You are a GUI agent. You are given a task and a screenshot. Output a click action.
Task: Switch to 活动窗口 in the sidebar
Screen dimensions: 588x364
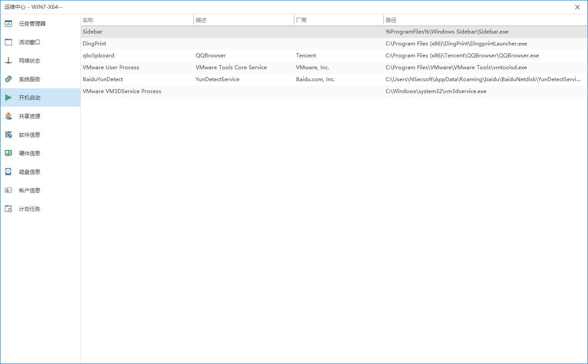tap(40, 42)
